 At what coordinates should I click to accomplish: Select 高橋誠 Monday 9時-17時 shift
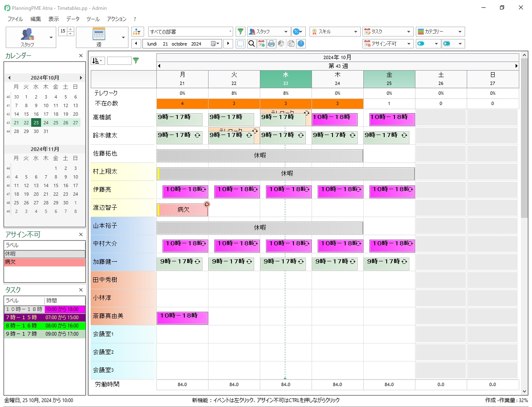pos(179,119)
